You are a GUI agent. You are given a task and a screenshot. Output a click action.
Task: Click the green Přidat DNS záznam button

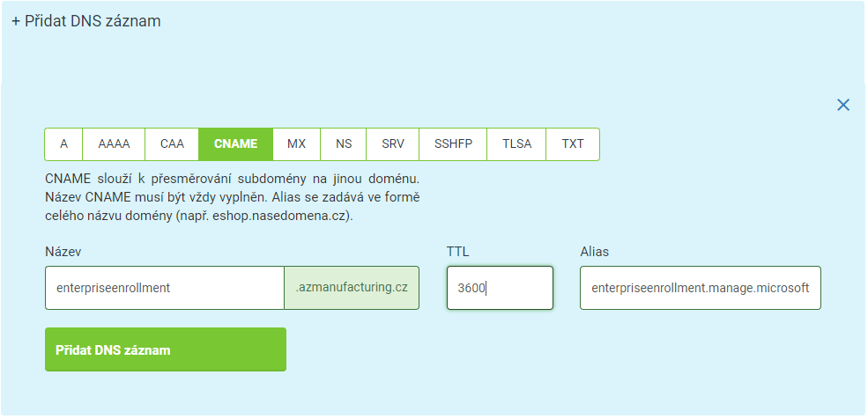pos(166,349)
